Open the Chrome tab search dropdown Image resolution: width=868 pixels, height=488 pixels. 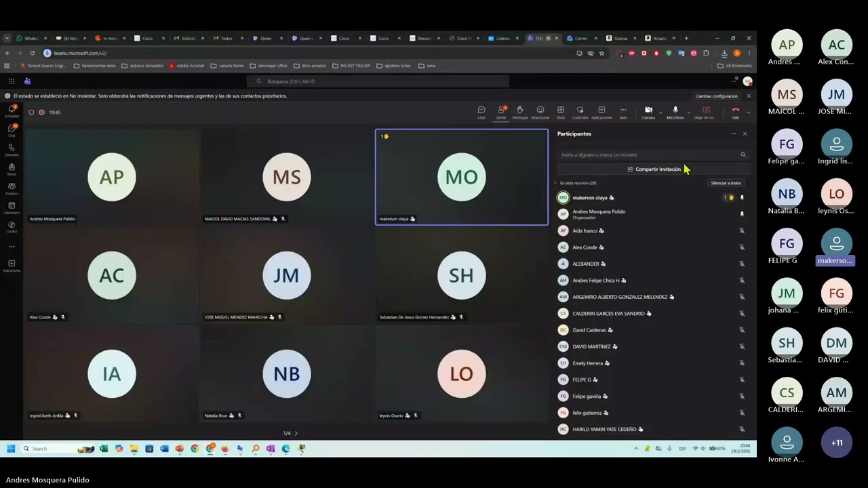7,38
